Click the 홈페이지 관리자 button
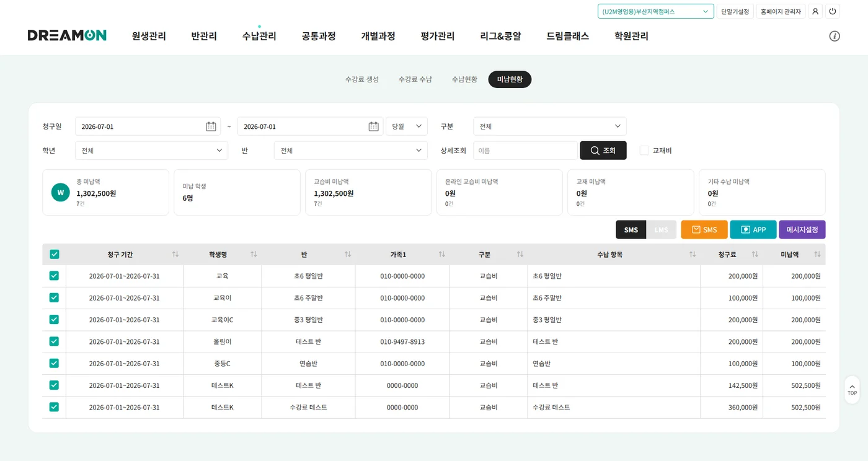The height and width of the screenshot is (461, 868). coord(781,11)
